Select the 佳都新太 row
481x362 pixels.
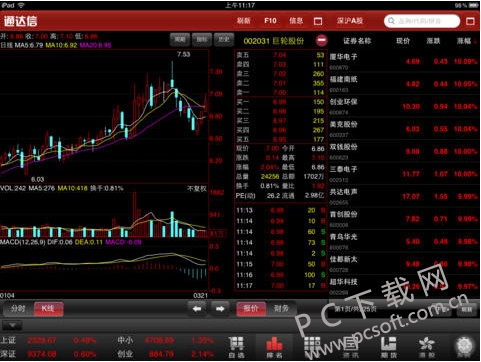pyautogui.click(x=404, y=264)
